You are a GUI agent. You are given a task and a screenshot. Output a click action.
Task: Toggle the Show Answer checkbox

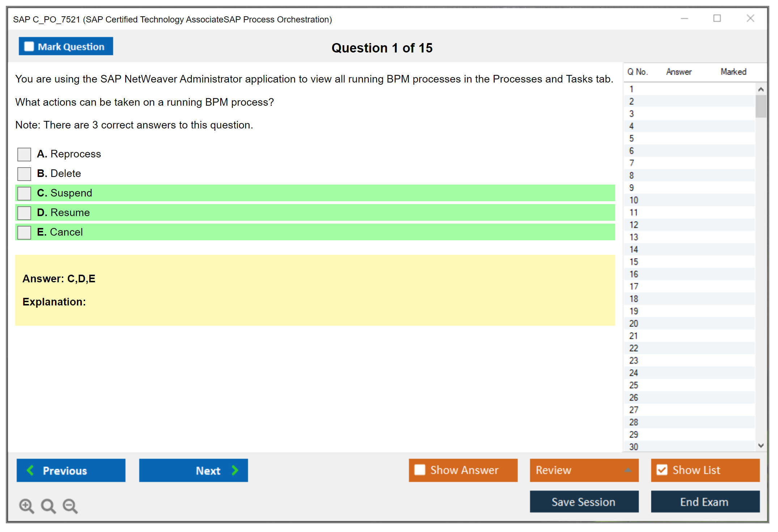tap(420, 470)
